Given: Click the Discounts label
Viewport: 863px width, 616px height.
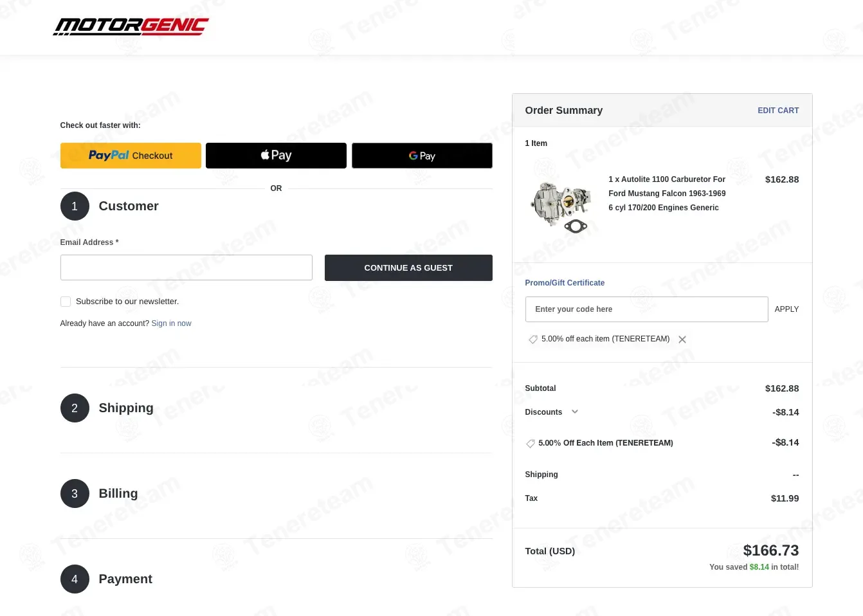Looking at the screenshot, I should 543,412.
